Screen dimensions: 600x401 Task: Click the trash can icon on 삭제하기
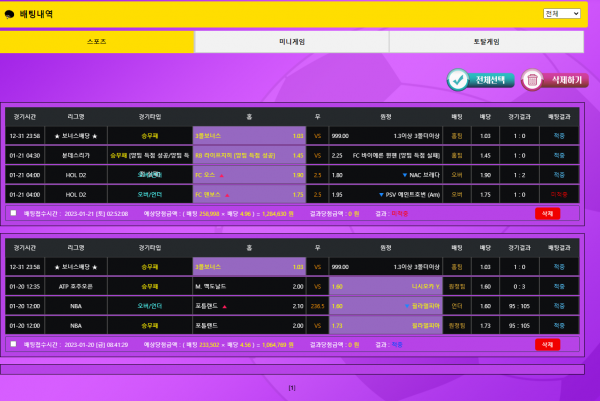[x=532, y=80]
